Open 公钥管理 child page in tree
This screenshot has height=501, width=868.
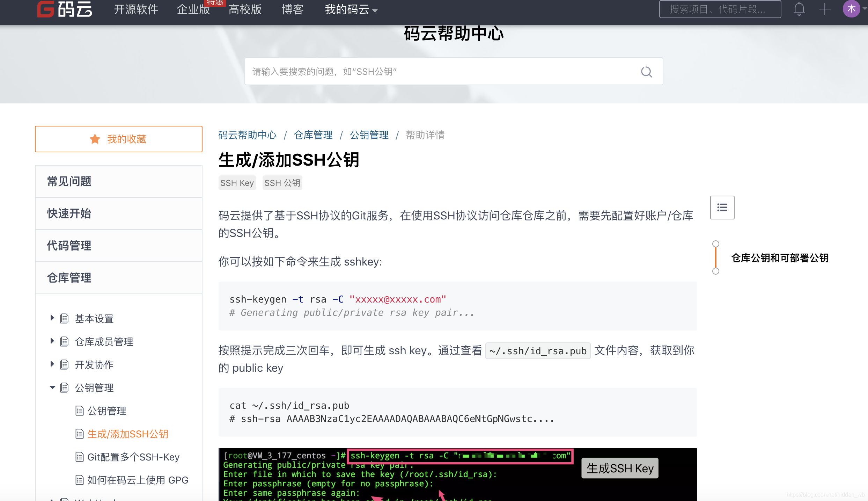(107, 411)
